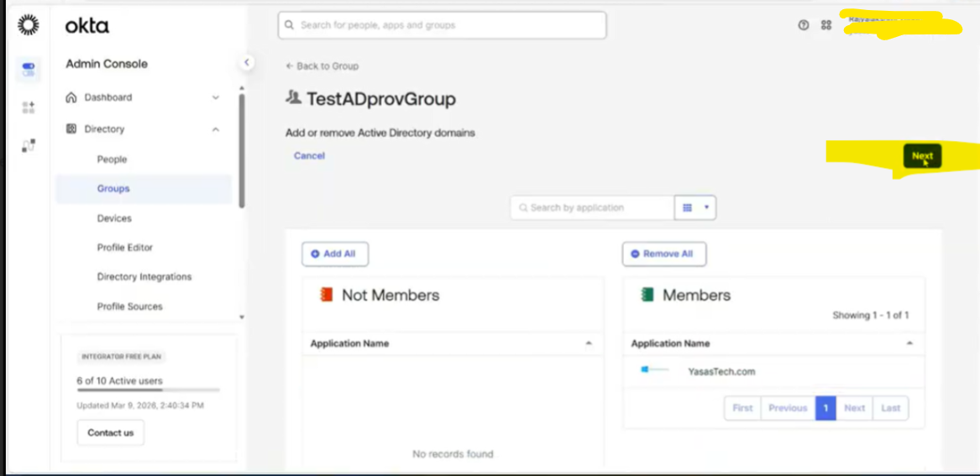This screenshot has width=980, height=476.
Task: Go to Profile Editor in sidebar
Action: point(125,248)
